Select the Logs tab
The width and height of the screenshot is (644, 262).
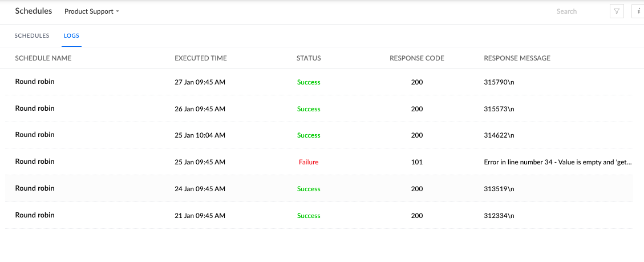click(x=71, y=35)
